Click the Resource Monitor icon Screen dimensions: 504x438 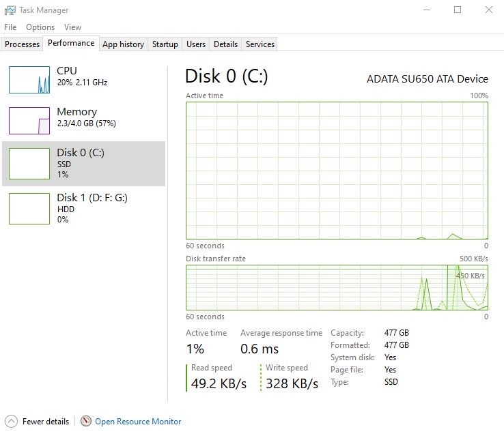pyautogui.click(x=86, y=422)
